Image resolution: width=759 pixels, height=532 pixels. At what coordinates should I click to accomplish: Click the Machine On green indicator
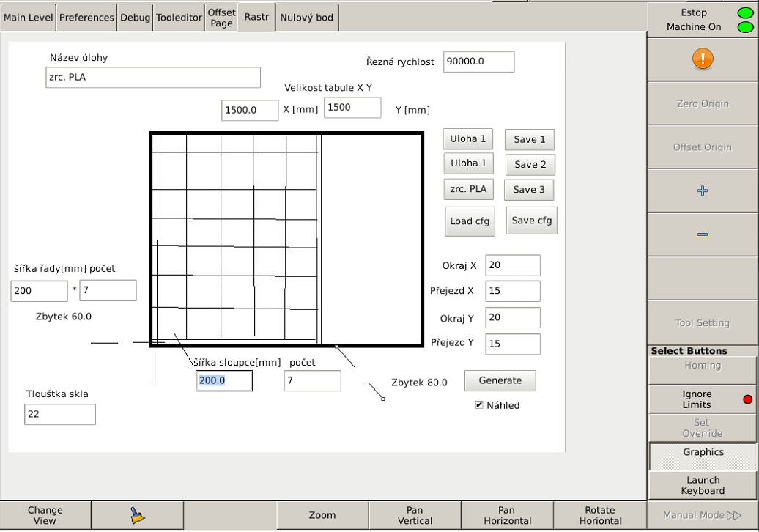[744, 27]
